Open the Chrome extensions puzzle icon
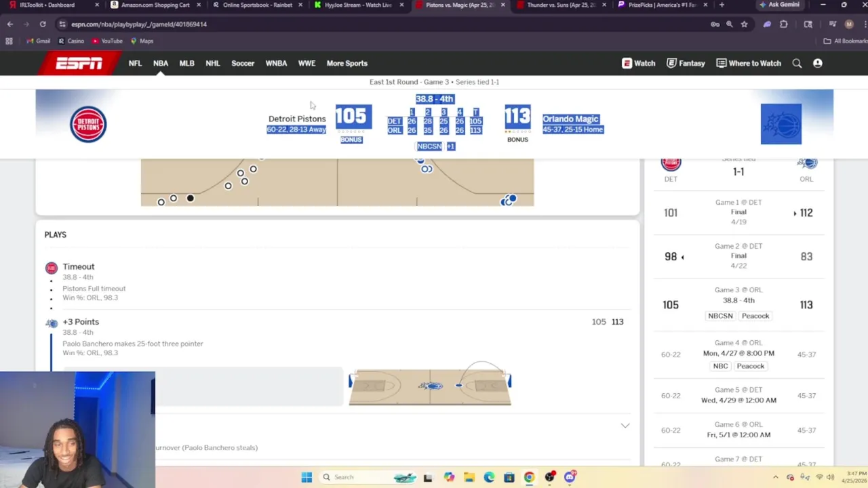Screen dimensions: 868x488 (784, 24)
